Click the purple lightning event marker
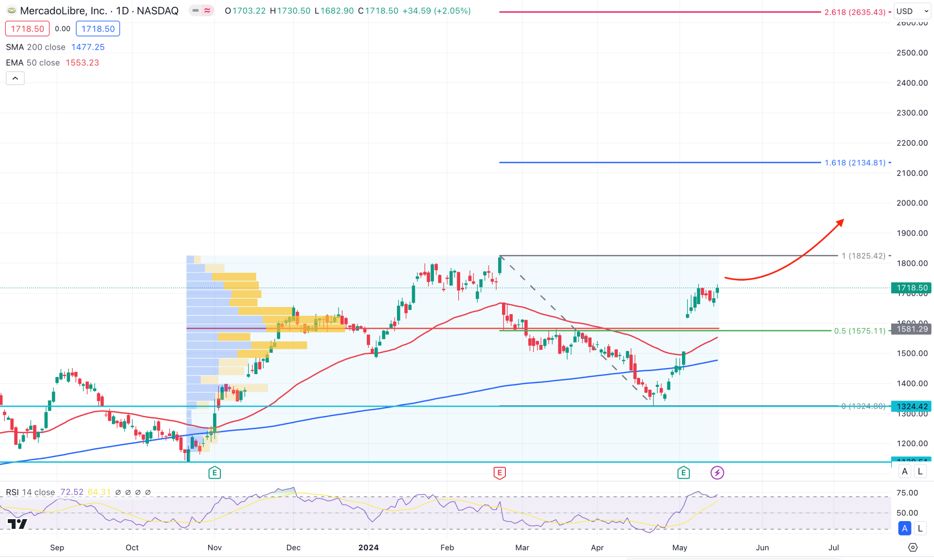Image resolution: width=934 pixels, height=560 pixels. coord(717,472)
